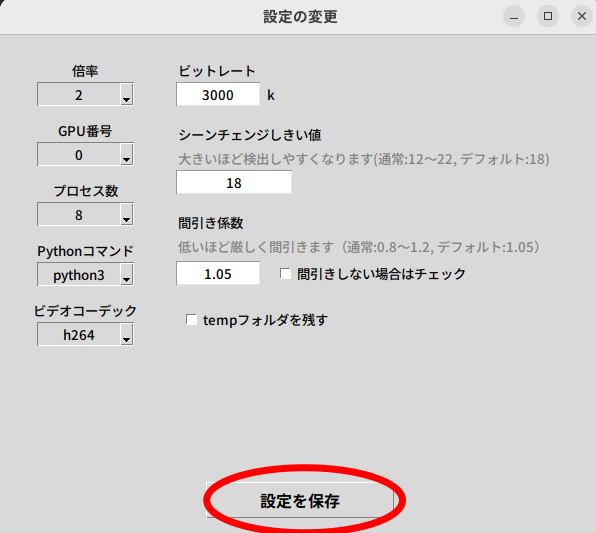The image size is (596, 533).
Task: Maximize the 設定の変更 window
Action: (x=548, y=16)
